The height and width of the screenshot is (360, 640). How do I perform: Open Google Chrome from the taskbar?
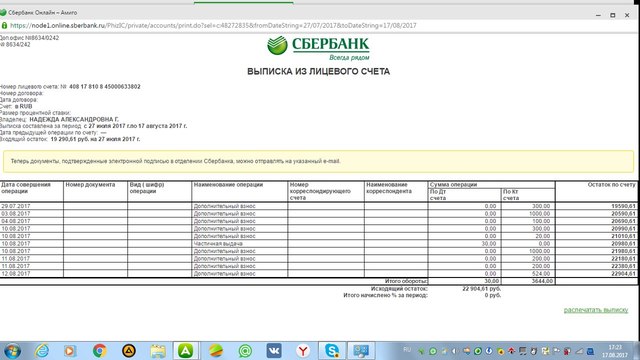[100, 351]
